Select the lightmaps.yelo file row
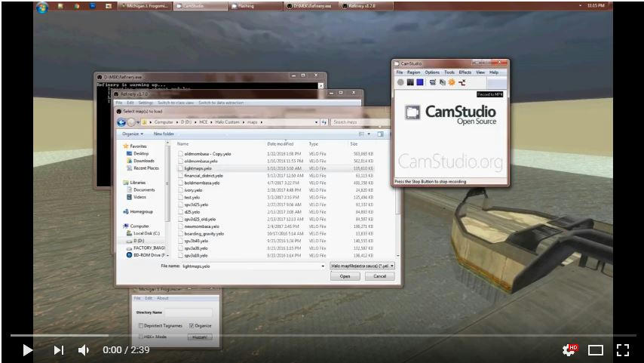The height and width of the screenshot is (363, 644). [275, 168]
